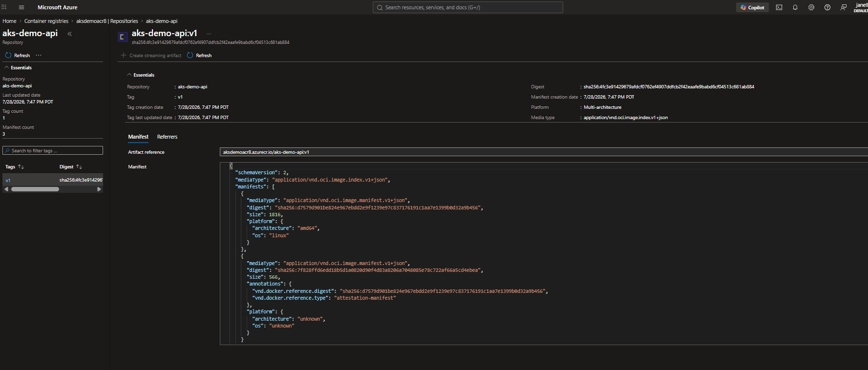Screen dimensions: 868x370
Task: Click the "architecture": "amd64" line
Action: (286, 228)
